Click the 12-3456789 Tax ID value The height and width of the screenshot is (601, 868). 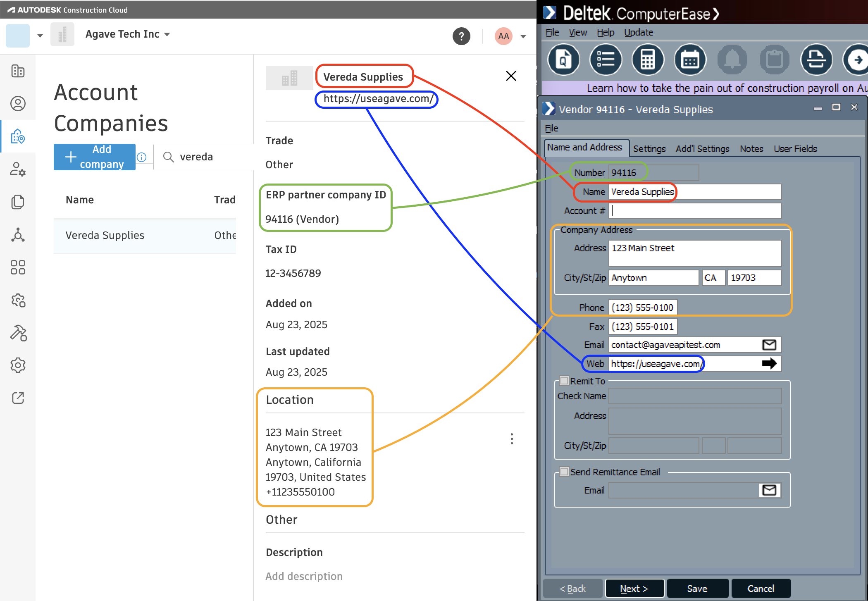[x=293, y=273]
